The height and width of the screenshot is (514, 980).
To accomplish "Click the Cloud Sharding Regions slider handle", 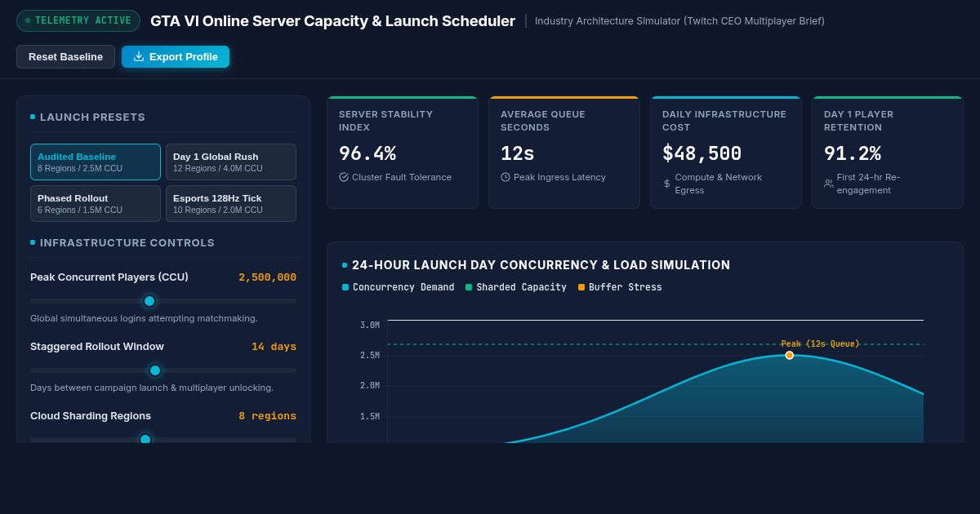I will (145, 439).
